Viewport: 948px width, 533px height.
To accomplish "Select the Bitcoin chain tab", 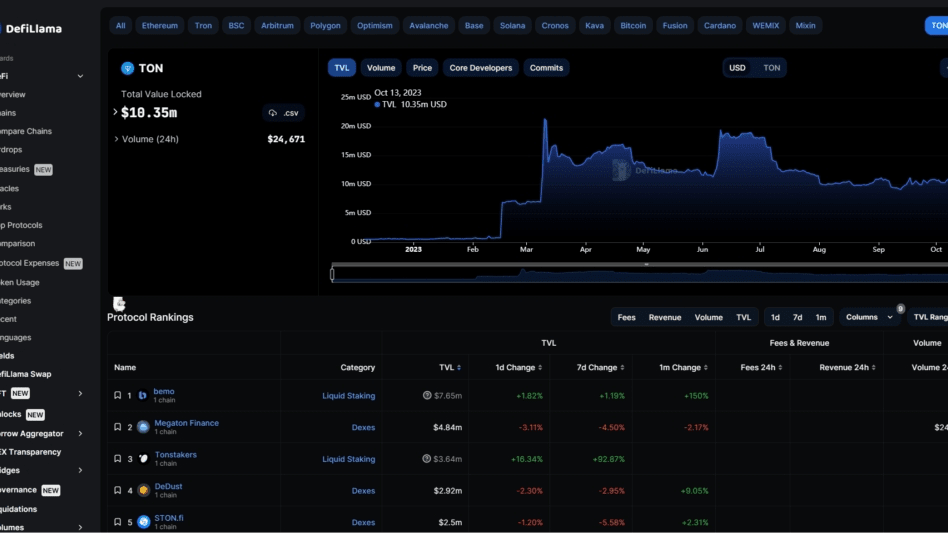I will pos(633,25).
